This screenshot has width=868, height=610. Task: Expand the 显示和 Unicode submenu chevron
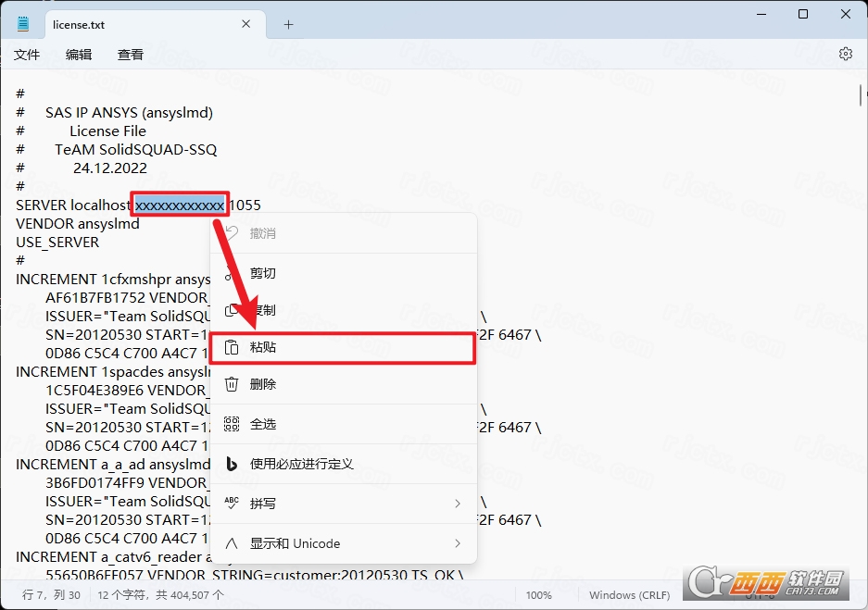(458, 543)
